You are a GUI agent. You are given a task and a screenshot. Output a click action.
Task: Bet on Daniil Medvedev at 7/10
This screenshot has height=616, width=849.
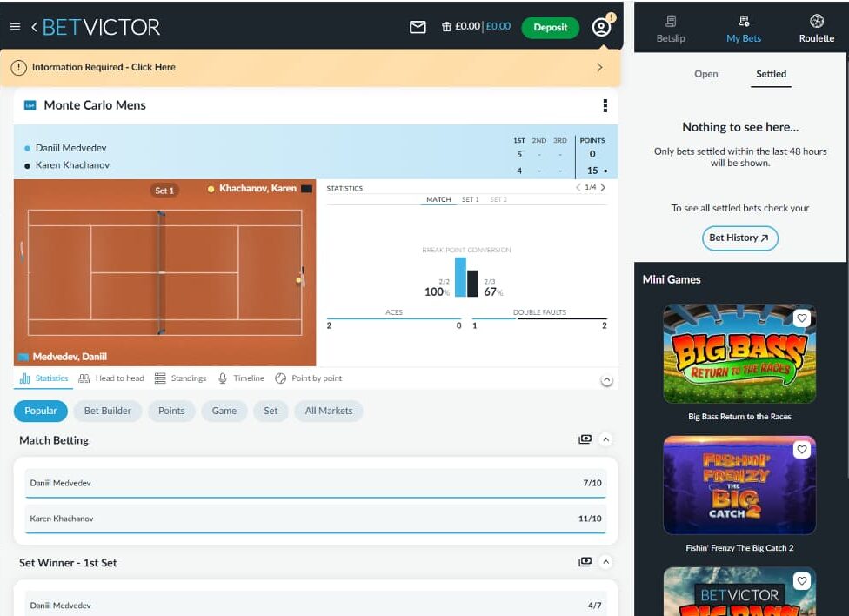pos(316,483)
